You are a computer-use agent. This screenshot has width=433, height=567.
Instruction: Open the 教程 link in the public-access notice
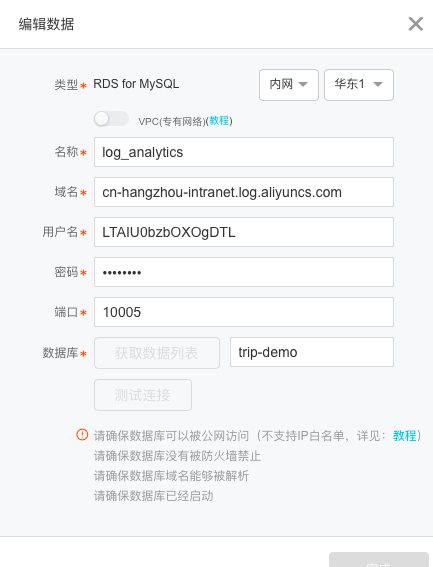pos(404,436)
